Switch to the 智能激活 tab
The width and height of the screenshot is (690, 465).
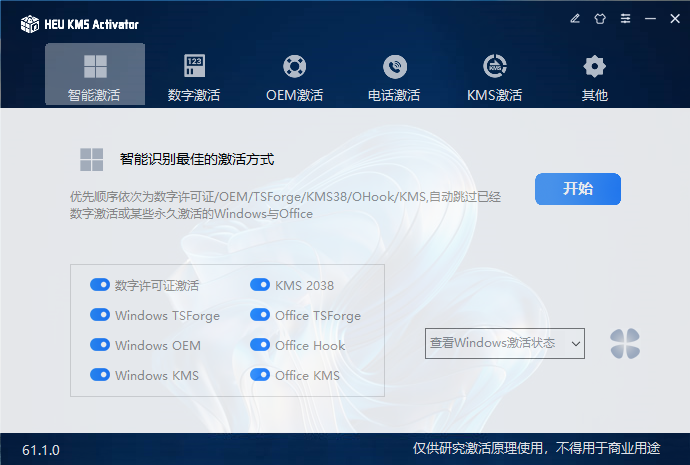[95, 74]
